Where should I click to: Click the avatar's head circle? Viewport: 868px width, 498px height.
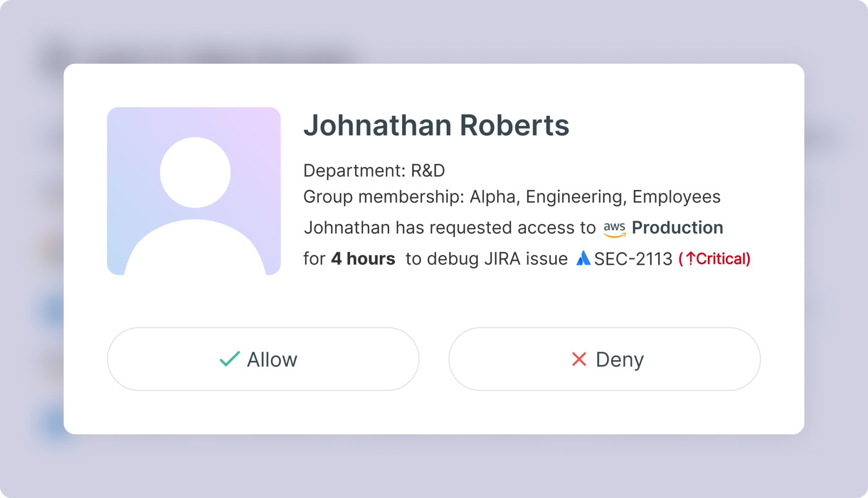[x=195, y=172]
